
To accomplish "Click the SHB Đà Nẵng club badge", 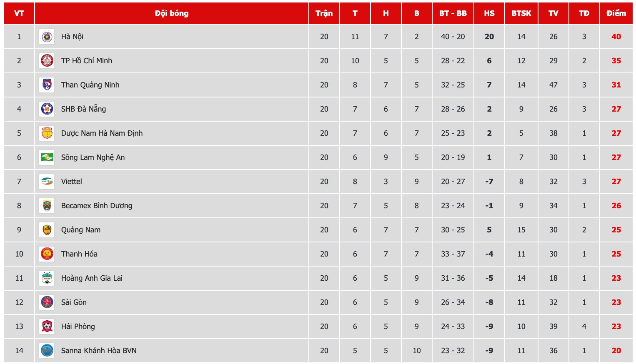I will click(x=47, y=109).
